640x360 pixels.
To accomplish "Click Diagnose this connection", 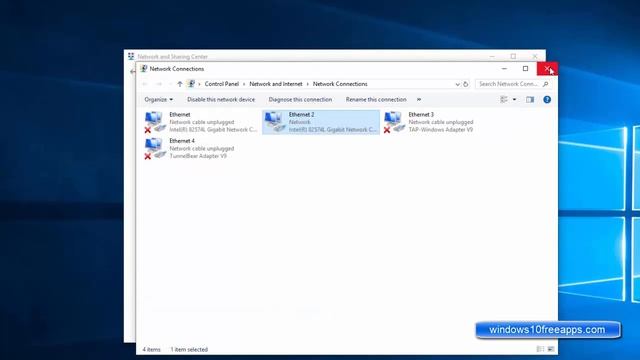I will click(x=300, y=100).
